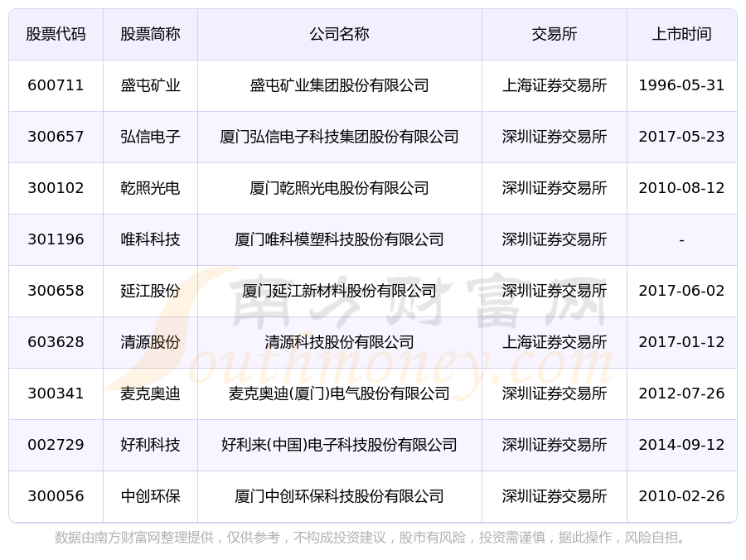Click stock code 603628
The width and height of the screenshot is (746, 560).
click(56, 342)
